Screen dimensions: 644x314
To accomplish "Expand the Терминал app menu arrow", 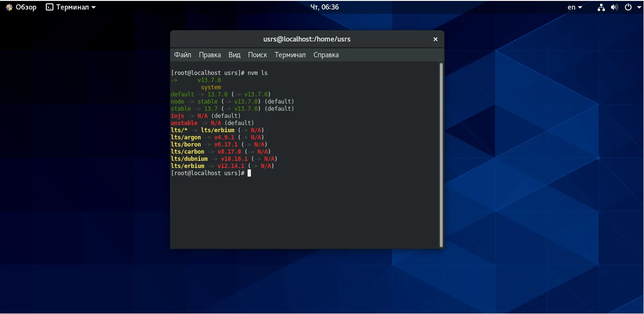I will point(93,8).
